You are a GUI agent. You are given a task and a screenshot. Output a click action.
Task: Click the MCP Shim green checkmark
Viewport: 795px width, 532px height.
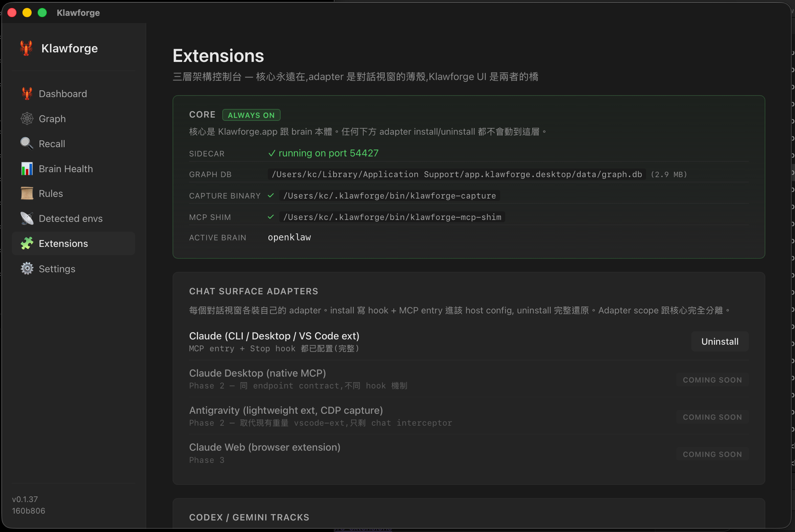271,217
